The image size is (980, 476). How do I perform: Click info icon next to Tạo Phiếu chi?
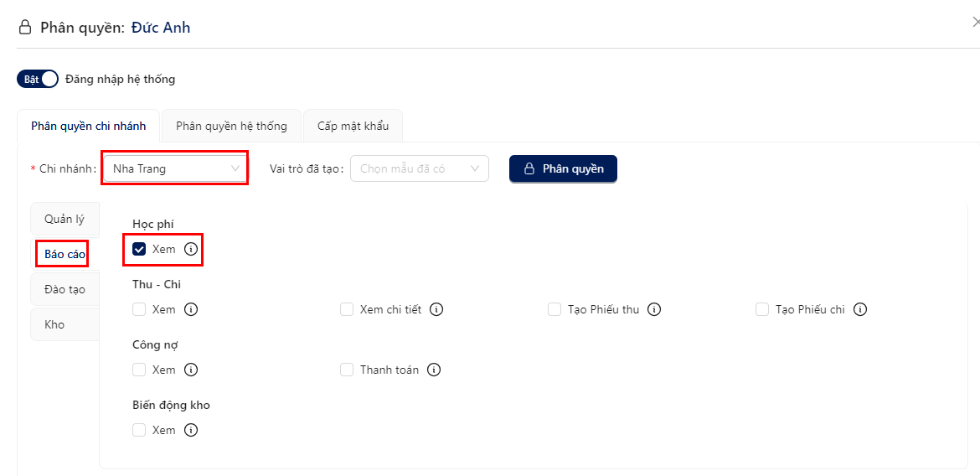tap(860, 309)
